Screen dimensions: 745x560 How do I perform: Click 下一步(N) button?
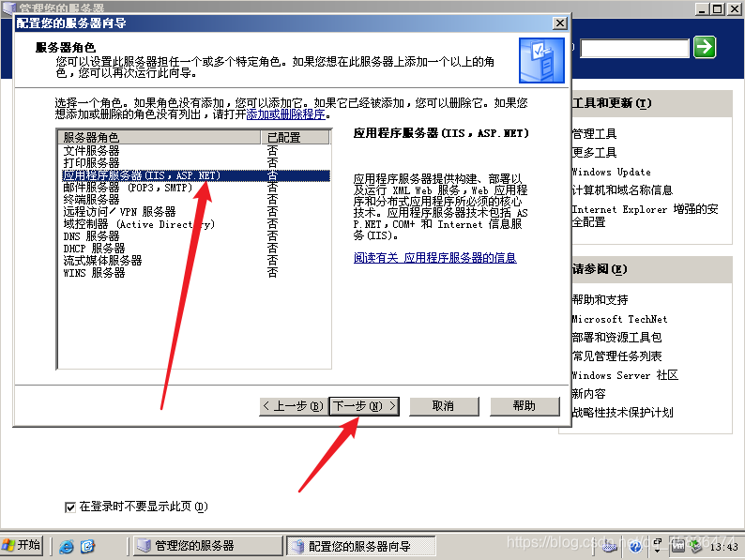click(x=364, y=406)
